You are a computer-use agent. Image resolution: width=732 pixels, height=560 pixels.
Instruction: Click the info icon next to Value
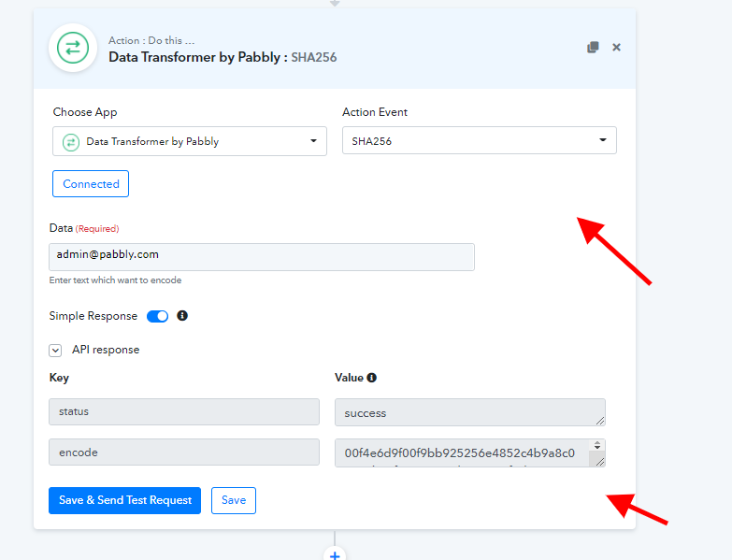(371, 378)
